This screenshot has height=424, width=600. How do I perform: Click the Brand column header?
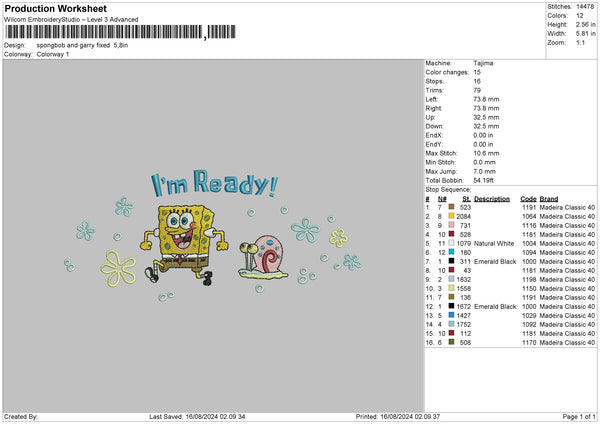(549, 198)
